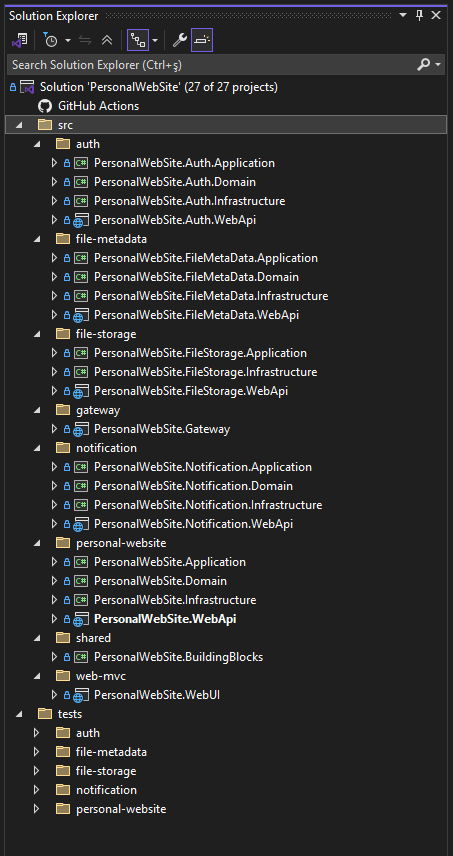This screenshot has width=453, height=856.
Task: Open the Pending Changes Filter dropdown arrow
Action: [68, 40]
